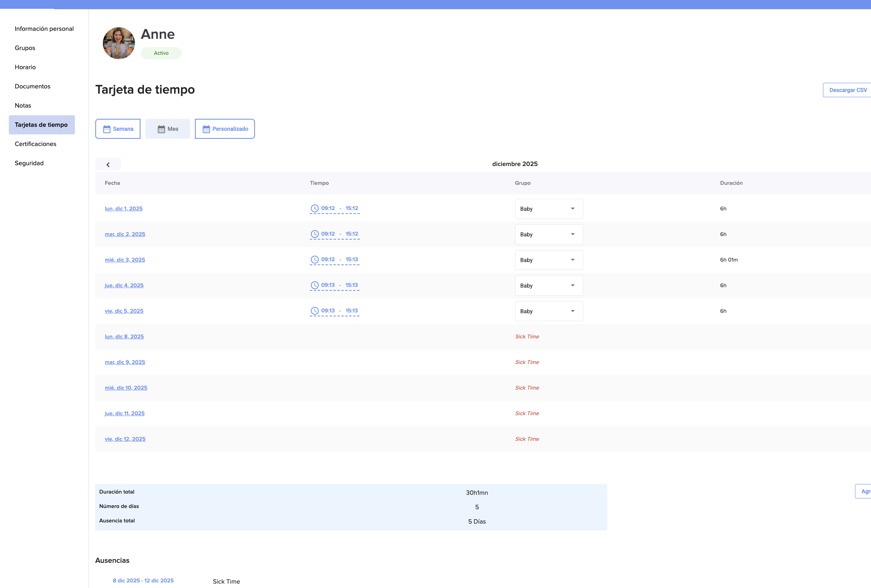Click clock icon for mar, dic 2 entry
871x588 pixels.
click(315, 234)
